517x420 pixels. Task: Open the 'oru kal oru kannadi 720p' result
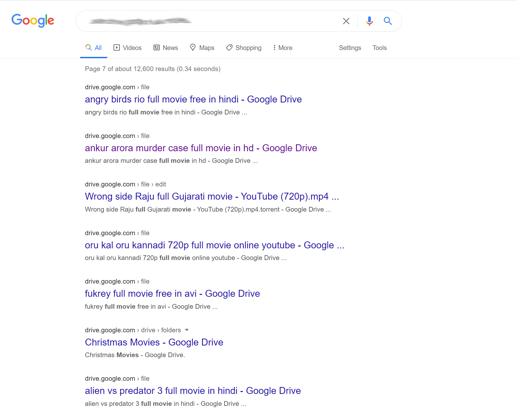tap(215, 245)
